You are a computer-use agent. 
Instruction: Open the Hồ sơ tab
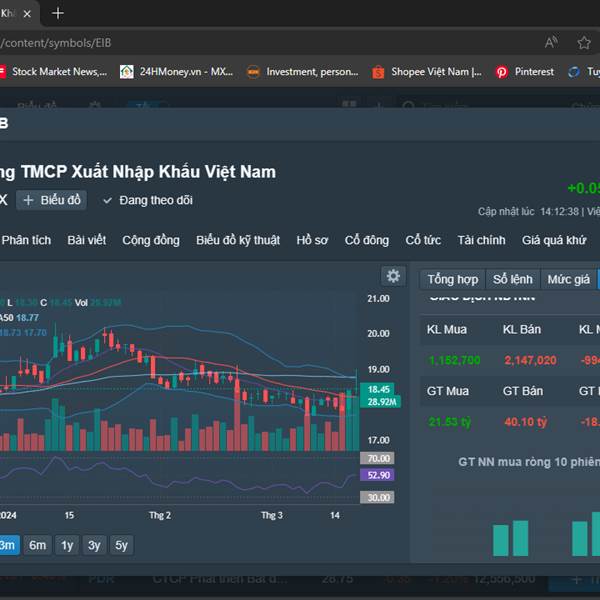tap(312, 240)
